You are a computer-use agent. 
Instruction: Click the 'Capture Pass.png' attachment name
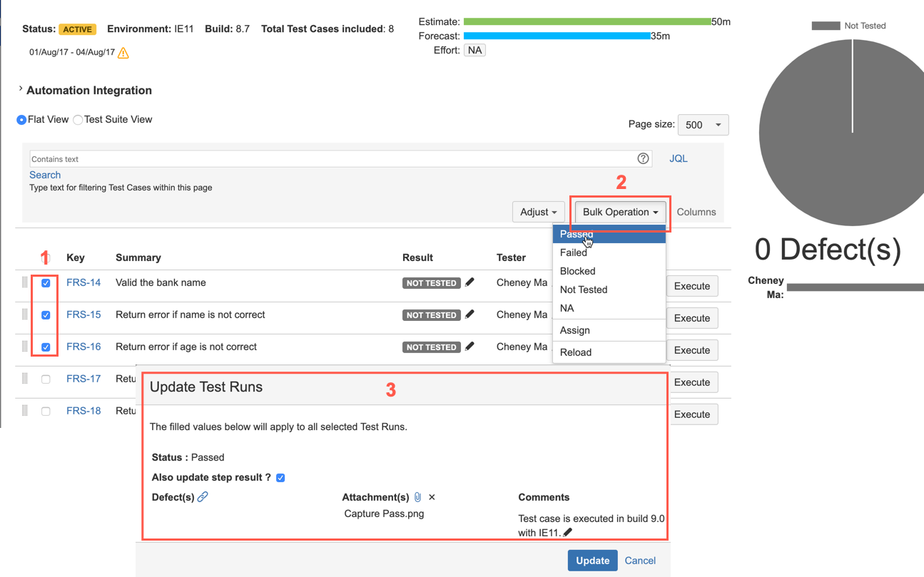[384, 514]
